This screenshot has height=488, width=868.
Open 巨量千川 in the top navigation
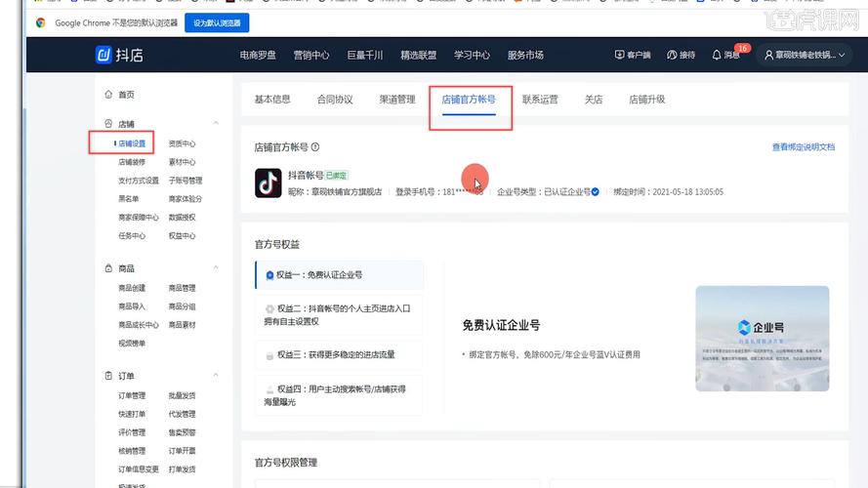(365, 55)
